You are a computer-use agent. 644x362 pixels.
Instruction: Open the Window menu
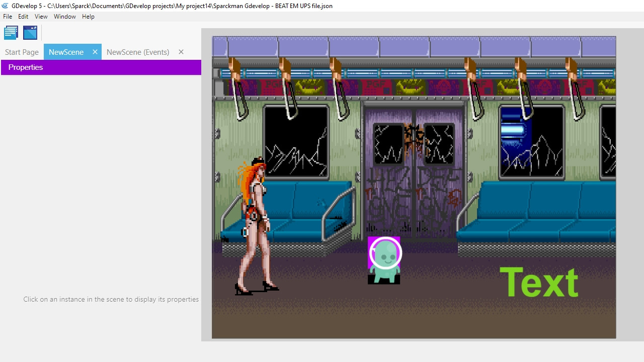65,17
